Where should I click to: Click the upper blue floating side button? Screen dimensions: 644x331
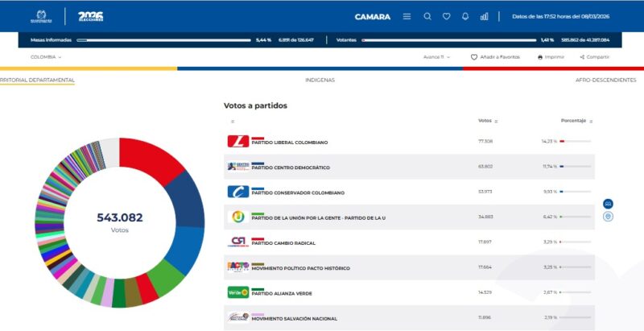[608, 204]
